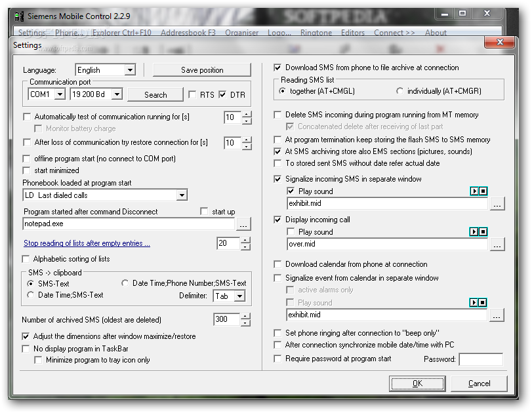Open the Editors menu

tap(353, 33)
